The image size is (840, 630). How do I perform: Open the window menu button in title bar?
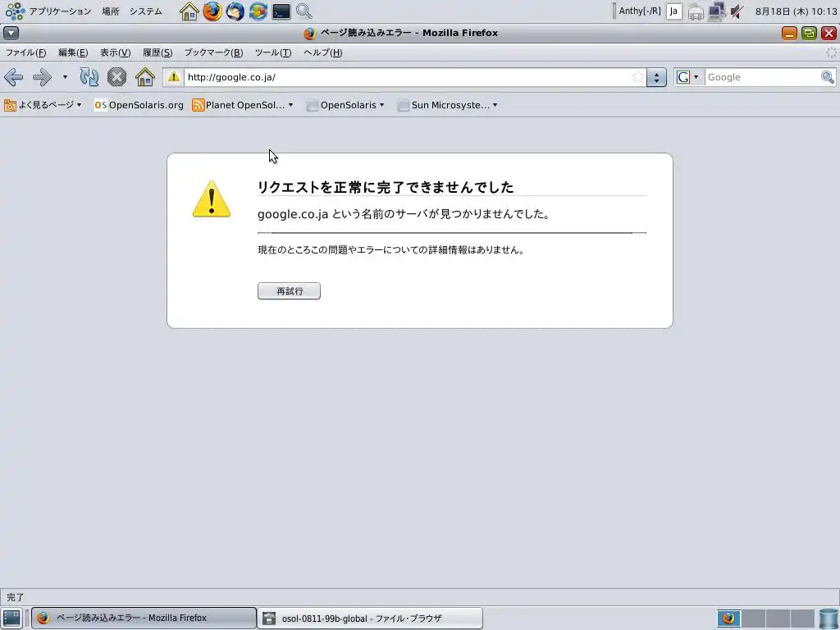11,33
